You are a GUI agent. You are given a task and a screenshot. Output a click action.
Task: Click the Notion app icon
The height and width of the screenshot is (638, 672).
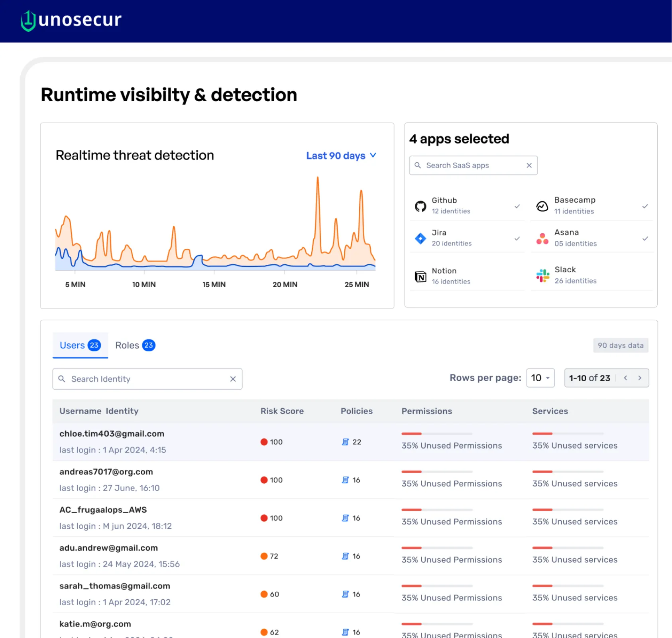click(420, 276)
